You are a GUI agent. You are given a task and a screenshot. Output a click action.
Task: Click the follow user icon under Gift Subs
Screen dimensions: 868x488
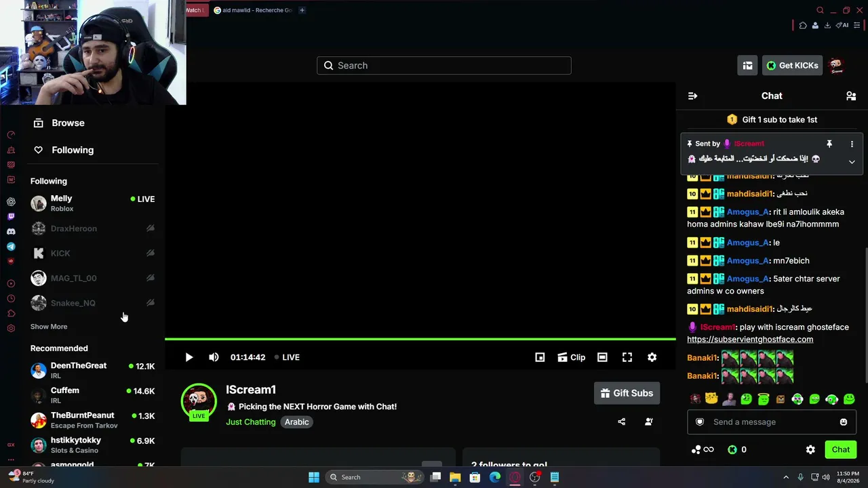point(649,422)
